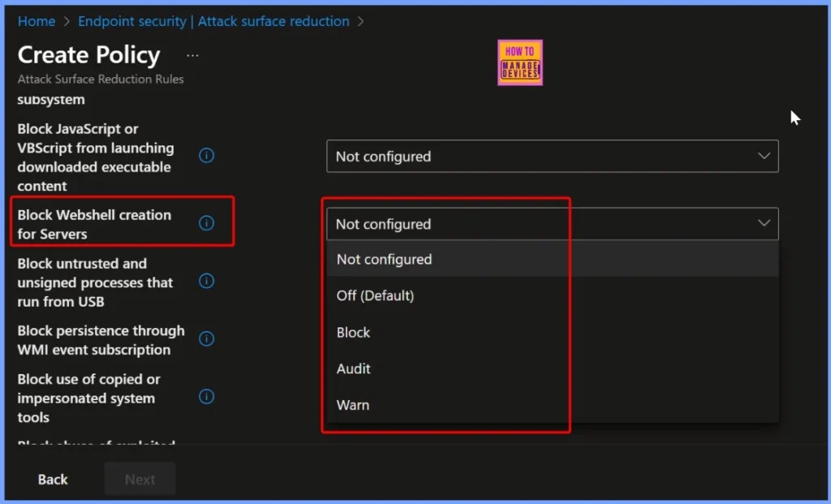This screenshot has height=504, width=831.
Task: Click the 'Block persistence through WMI event subscription' label
Action: pyautogui.click(x=101, y=340)
